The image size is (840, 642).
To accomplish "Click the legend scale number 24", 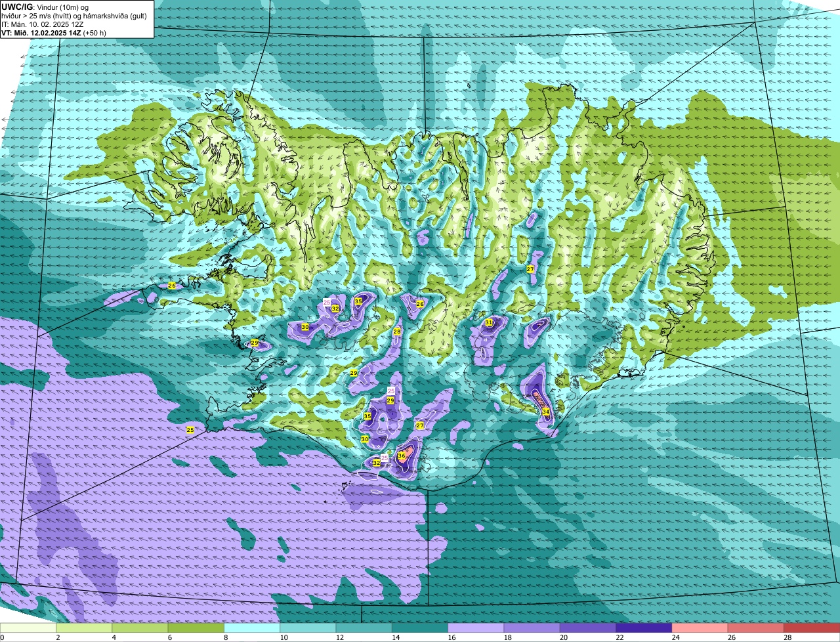I will tap(675, 637).
